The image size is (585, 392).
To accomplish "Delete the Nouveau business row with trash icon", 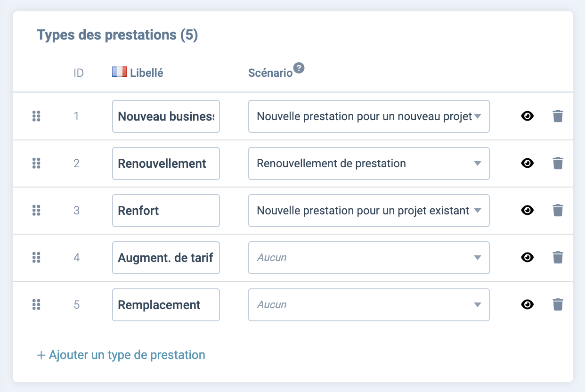I will tap(558, 116).
